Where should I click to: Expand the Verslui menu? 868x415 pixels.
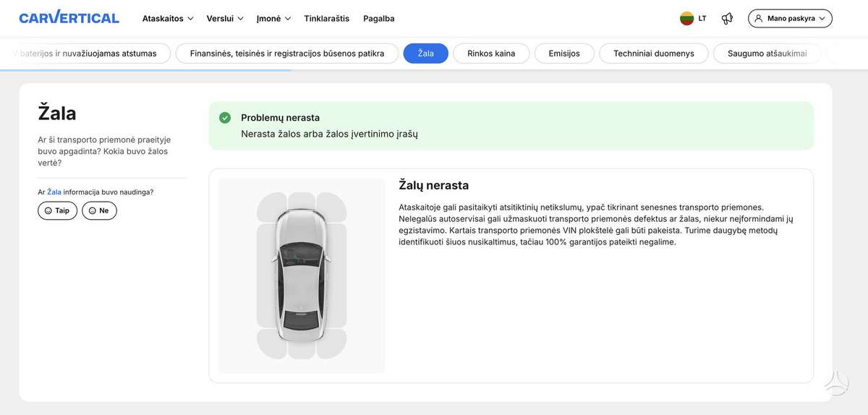pyautogui.click(x=225, y=19)
